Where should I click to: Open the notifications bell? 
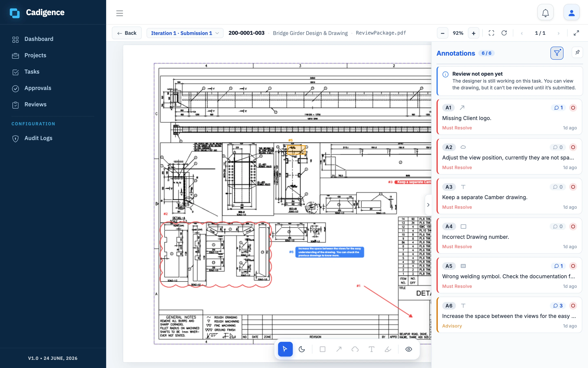(x=546, y=12)
